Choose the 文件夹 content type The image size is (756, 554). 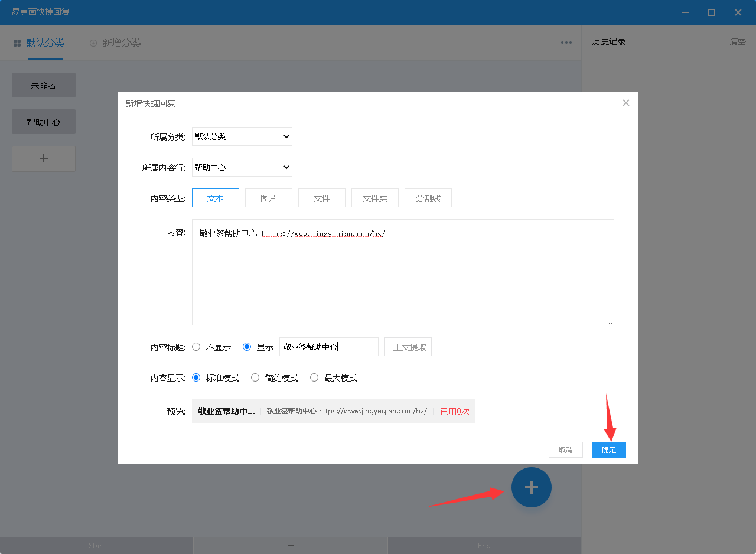[x=375, y=198]
